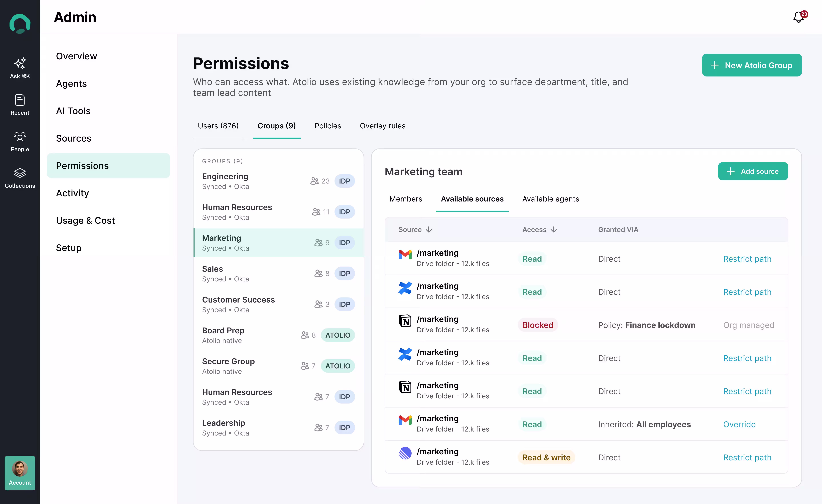Image resolution: width=822 pixels, height=504 pixels.
Task: Open Ask sparkle icon in sidebar
Action: coord(20,63)
